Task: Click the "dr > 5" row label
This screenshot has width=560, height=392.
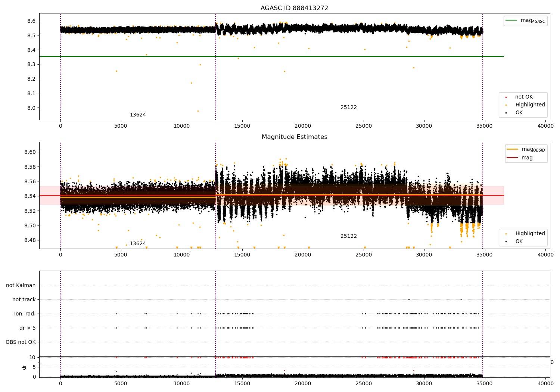Action: click(x=28, y=328)
